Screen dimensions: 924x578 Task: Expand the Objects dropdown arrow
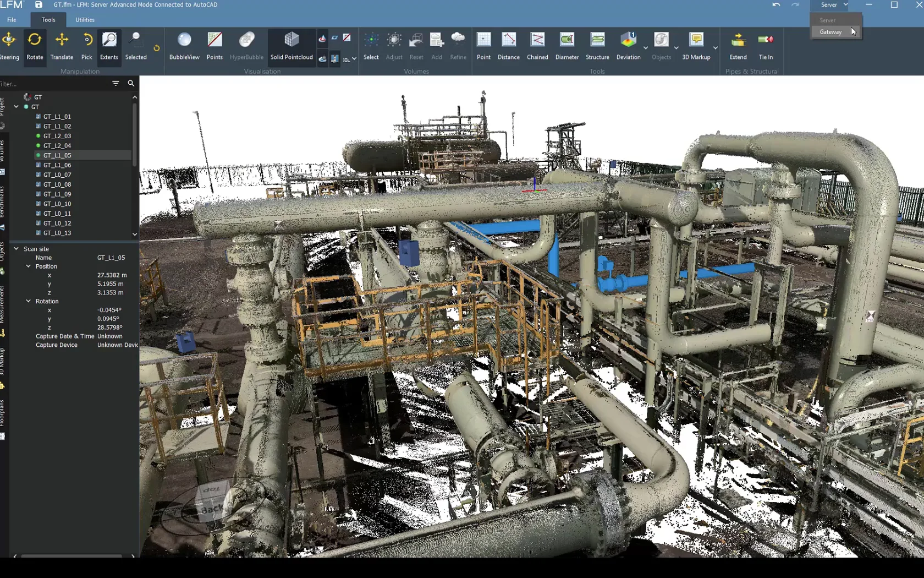(676, 48)
